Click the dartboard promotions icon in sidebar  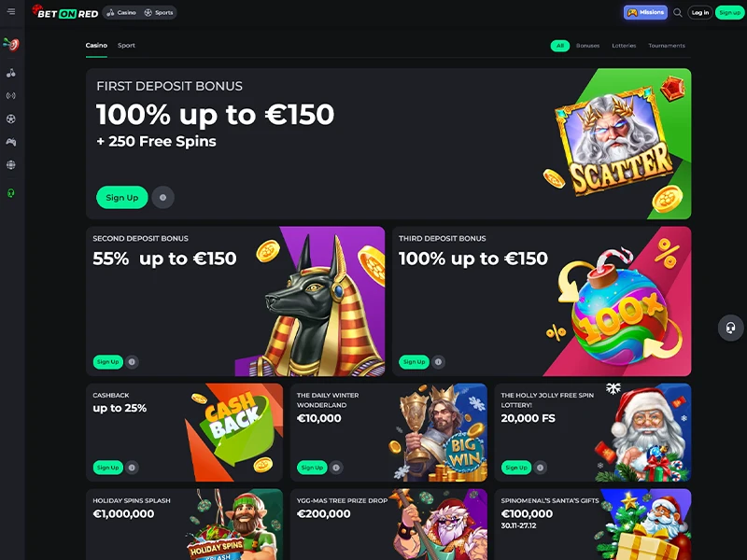(x=11, y=45)
